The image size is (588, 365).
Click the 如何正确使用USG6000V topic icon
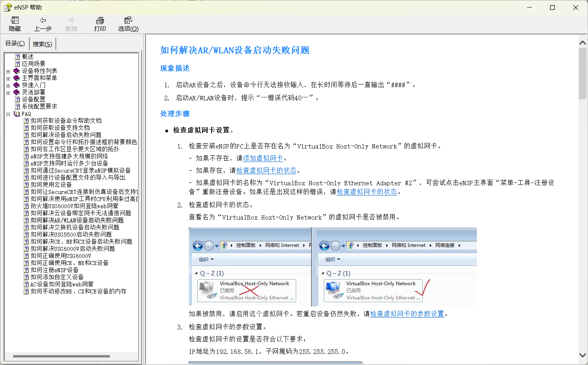click(x=26, y=256)
